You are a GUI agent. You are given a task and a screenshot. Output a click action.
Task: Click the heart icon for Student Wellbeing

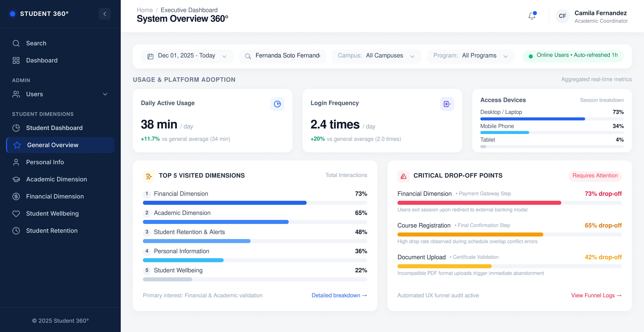16,214
